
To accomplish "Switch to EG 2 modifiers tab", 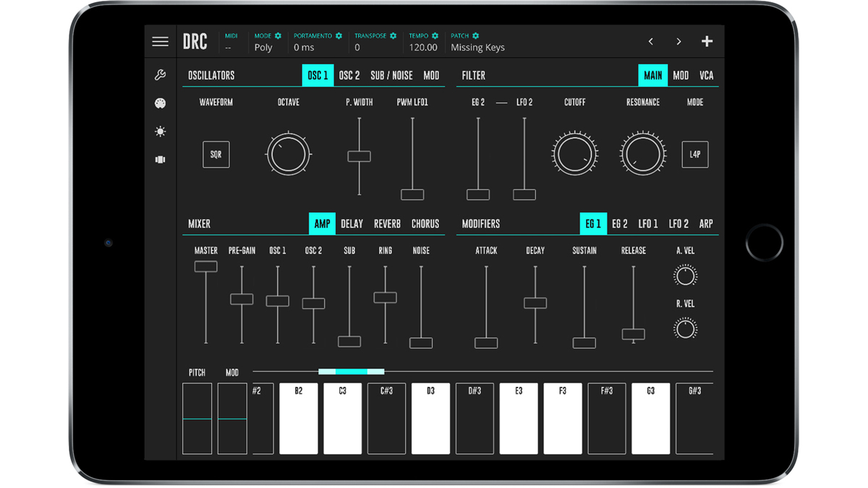I will (620, 224).
